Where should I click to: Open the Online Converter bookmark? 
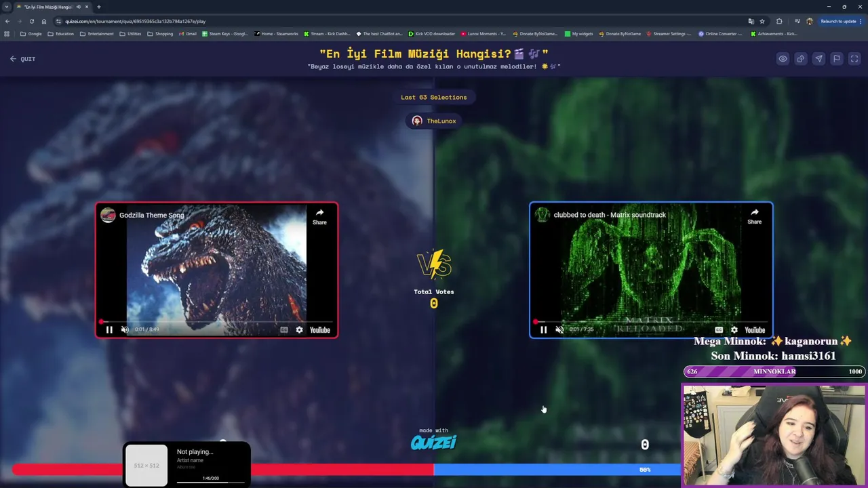(721, 34)
